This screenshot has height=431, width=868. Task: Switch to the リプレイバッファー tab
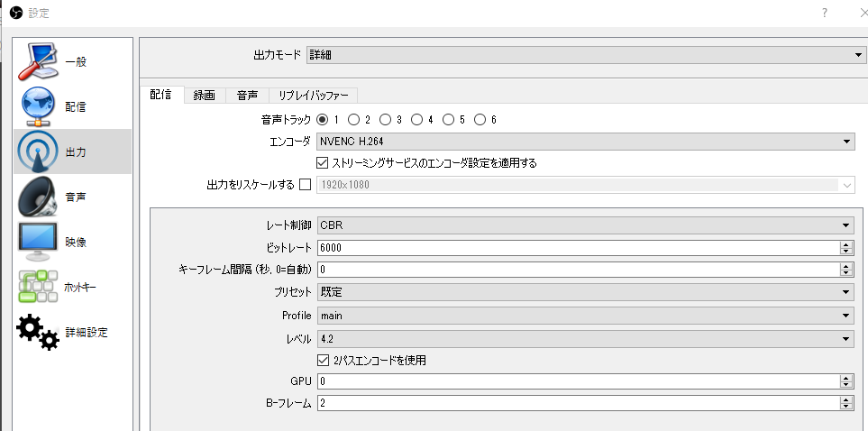314,96
